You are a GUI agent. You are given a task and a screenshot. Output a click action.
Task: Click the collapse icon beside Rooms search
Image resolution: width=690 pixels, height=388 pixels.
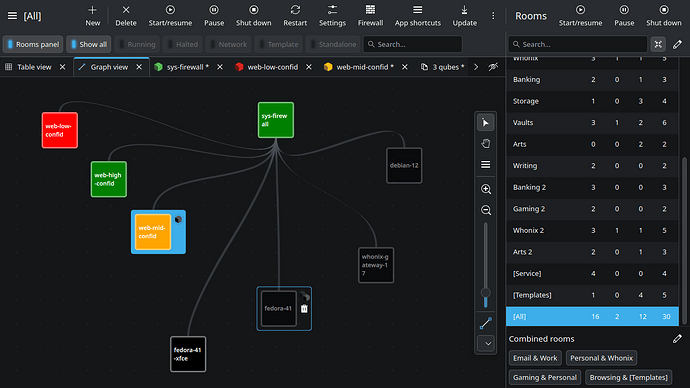[x=658, y=44]
